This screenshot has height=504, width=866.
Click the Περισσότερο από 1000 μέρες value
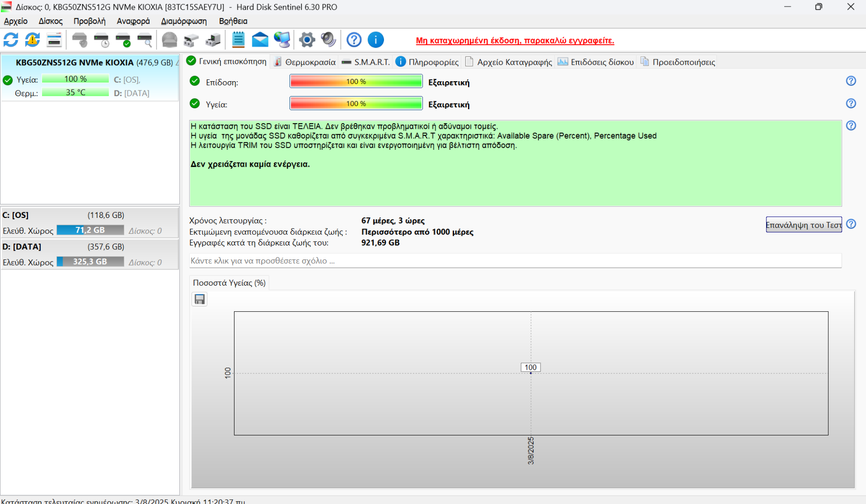[x=417, y=232]
